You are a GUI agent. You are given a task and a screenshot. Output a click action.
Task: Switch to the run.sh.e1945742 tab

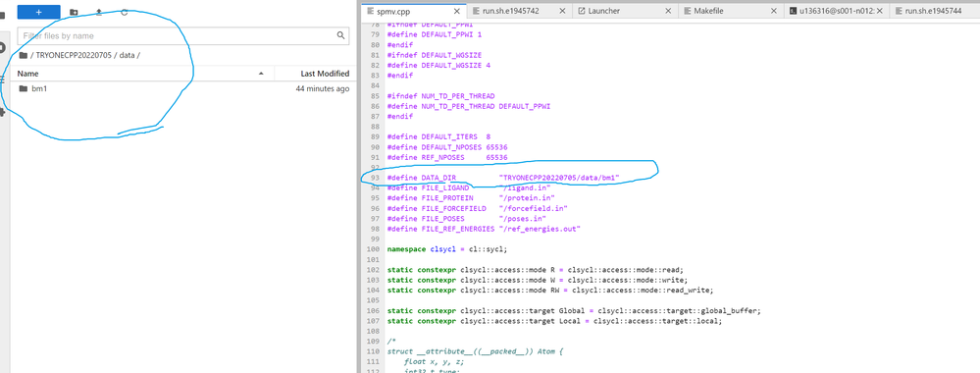pyautogui.click(x=510, y=11)
